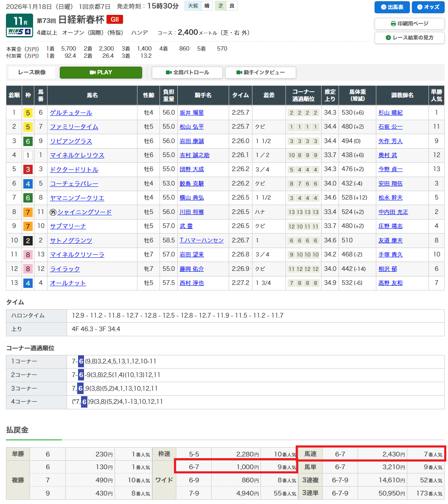Click the GII grade badge
Image resolution: width=448 pixels, height=504 pixels.
[115, 20]
